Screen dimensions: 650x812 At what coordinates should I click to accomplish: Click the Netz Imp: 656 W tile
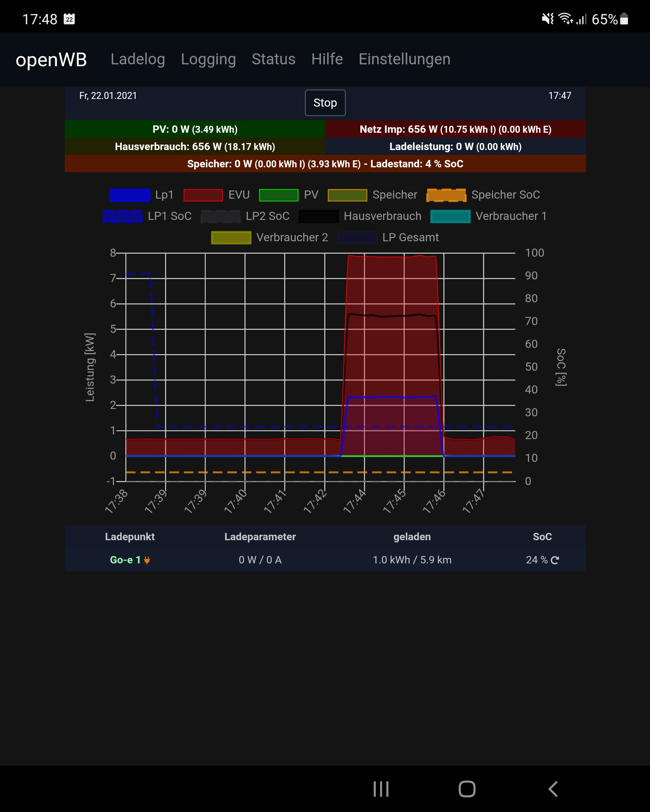coord(456,129)
